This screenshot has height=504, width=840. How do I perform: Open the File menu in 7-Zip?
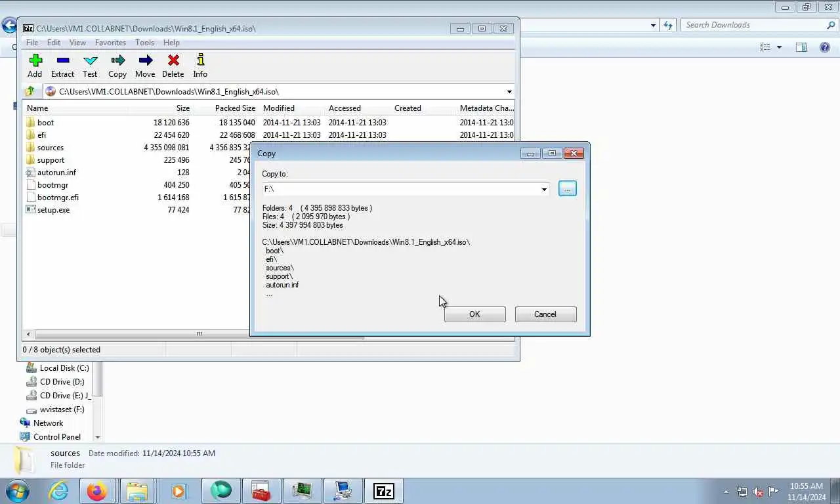(x=31, y=43)
